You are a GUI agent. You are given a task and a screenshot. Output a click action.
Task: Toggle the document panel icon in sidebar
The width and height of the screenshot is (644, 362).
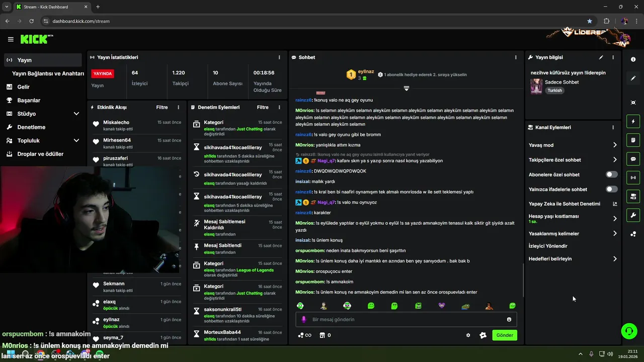pyautogui.click(x=633, y=140)
